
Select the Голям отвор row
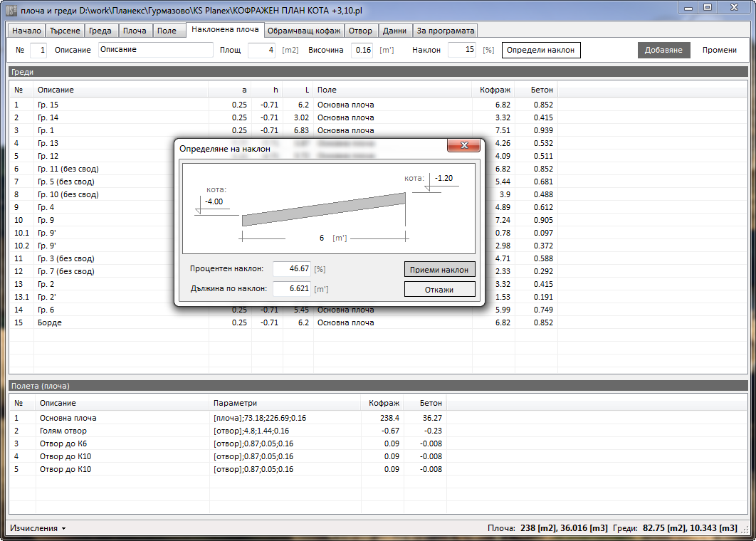click(63, 431)
